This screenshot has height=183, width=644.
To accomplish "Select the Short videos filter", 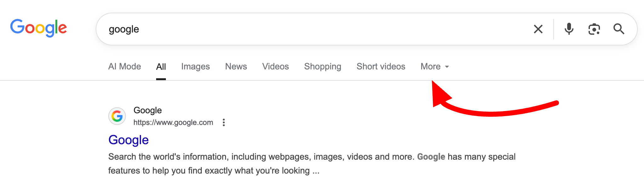I will click(381, 67).
